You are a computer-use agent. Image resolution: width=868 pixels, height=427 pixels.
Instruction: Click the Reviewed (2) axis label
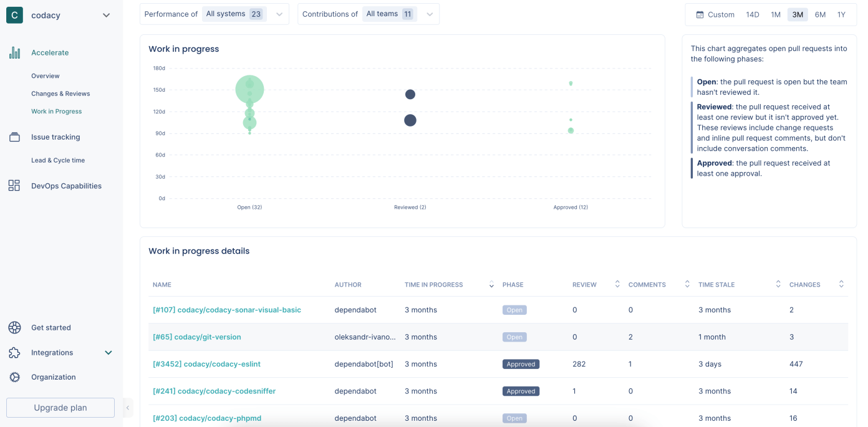pyautogui.click(x=410, y=208)
